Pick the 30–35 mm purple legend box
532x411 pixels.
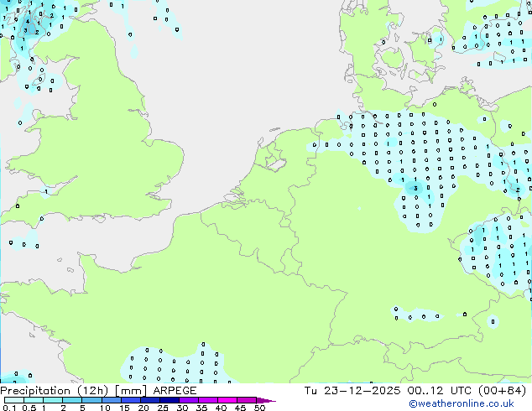[189, 400]
